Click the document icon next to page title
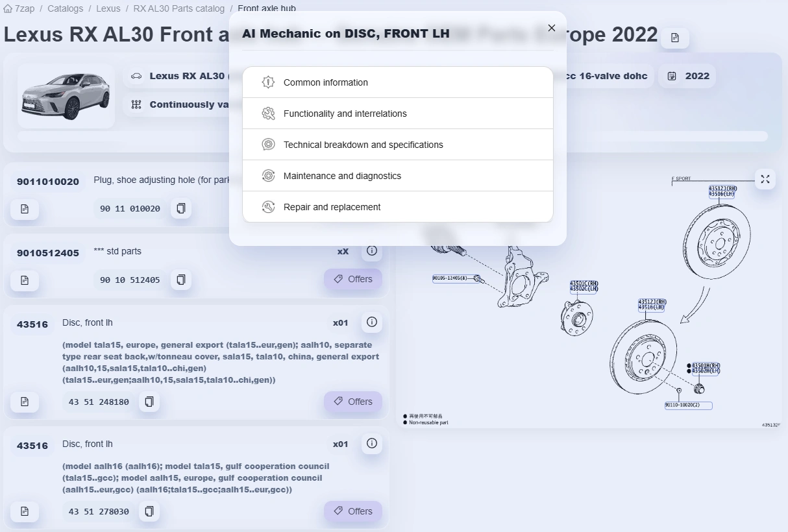This screenshot has width=788, height=532. pos(675,38)
